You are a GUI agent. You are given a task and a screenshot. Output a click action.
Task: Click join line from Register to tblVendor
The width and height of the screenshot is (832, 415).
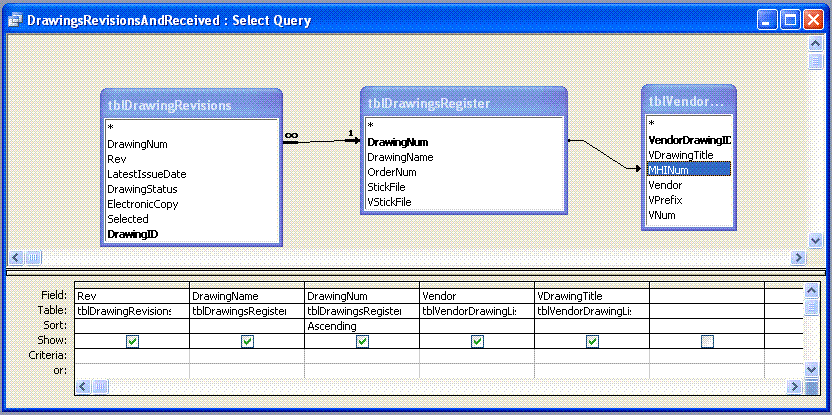pos(605,154)
